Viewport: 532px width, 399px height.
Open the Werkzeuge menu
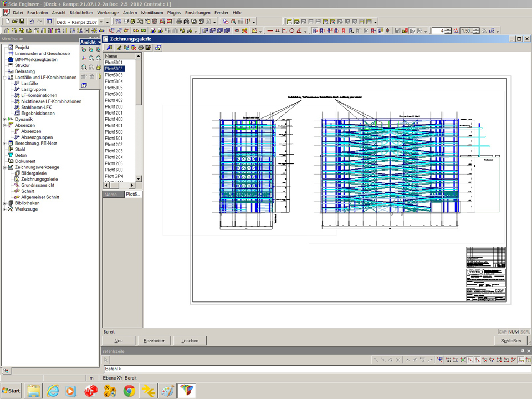coord(108,12)
